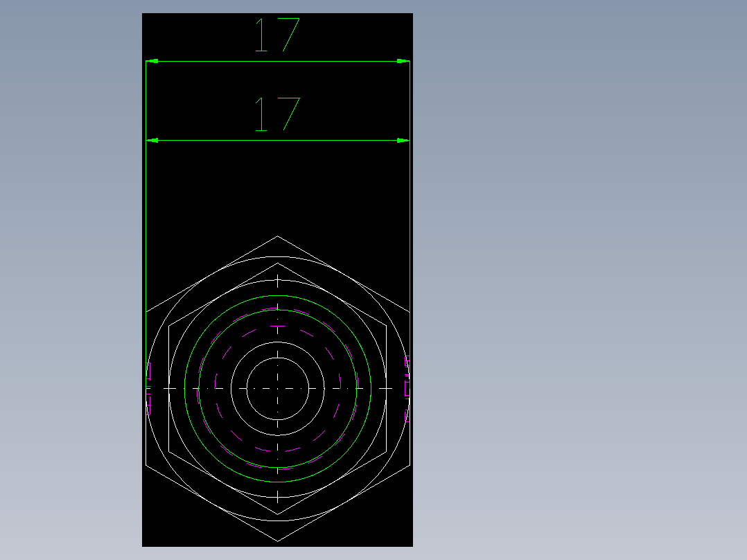747x560 pixels.
Task: Click the lower dimension's left arrowhead
Action: (x=154, y=141)
